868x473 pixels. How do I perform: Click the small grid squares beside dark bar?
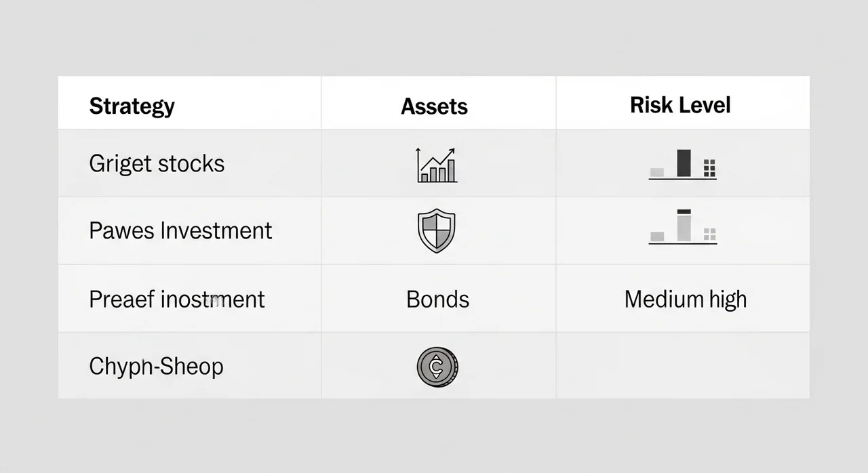(x=710, y=168)
